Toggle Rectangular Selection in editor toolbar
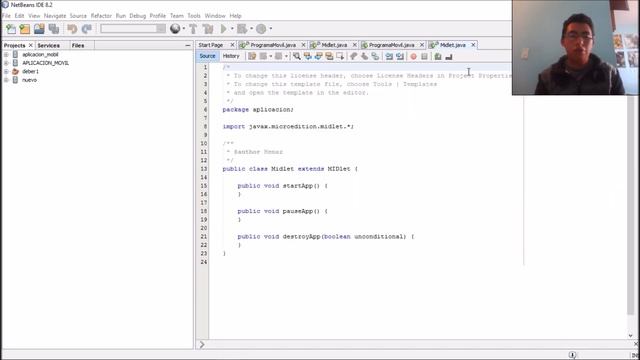 pos(340,56)
